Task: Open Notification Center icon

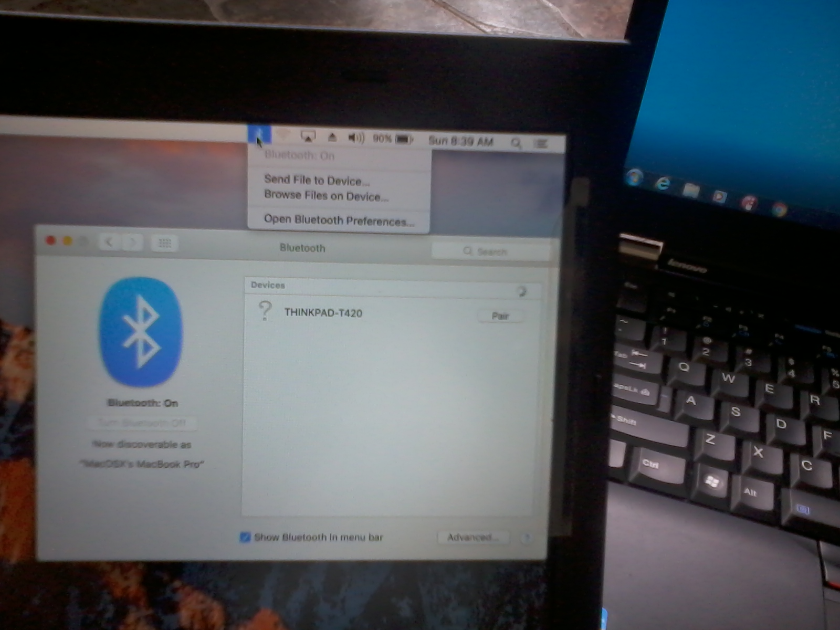Action: pyautogui.click(x=541, y=143)
